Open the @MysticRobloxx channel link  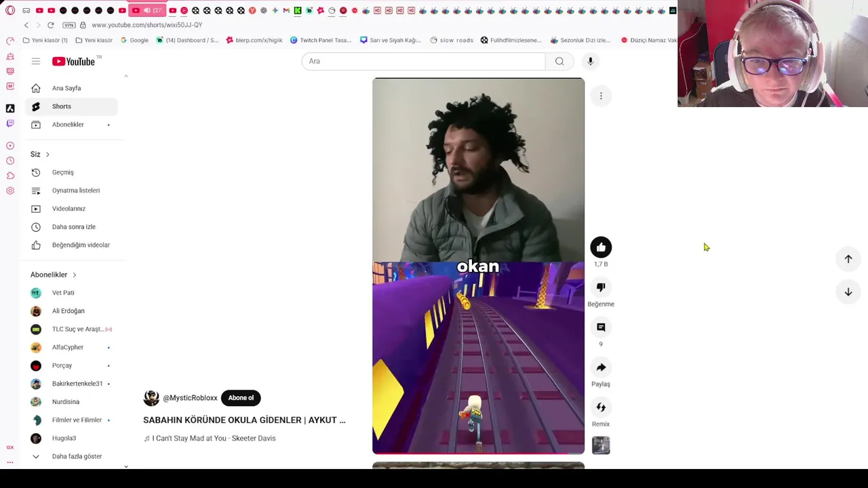[190, 398]
